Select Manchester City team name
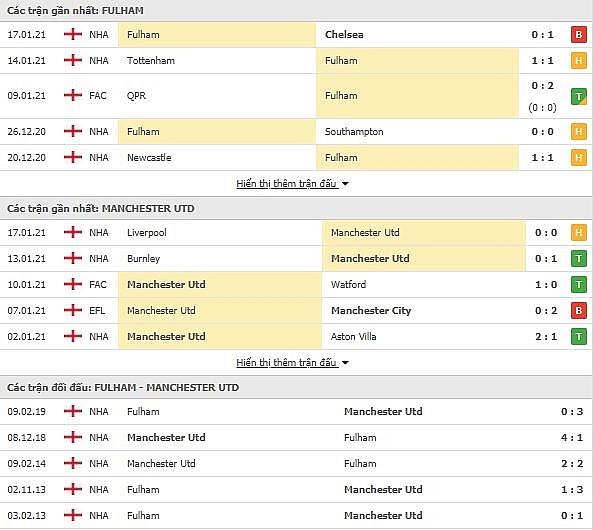Image resolution: width=593 pixels, height=530 pixels. [x=371, y=311]
